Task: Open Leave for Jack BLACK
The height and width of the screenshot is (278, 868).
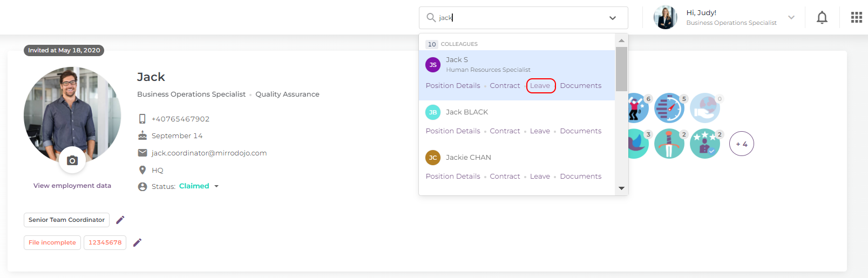Action: [x=540, y=131]
